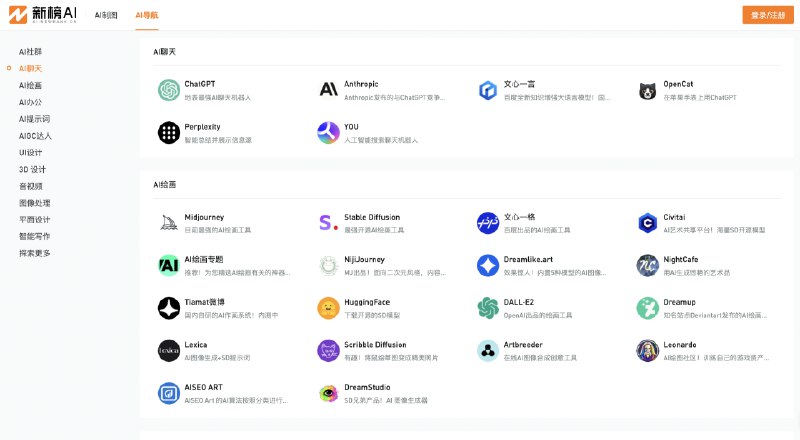The image size is (800, 440).
Task: Open the Perplexity title link
Action: [x=203, y=127]
